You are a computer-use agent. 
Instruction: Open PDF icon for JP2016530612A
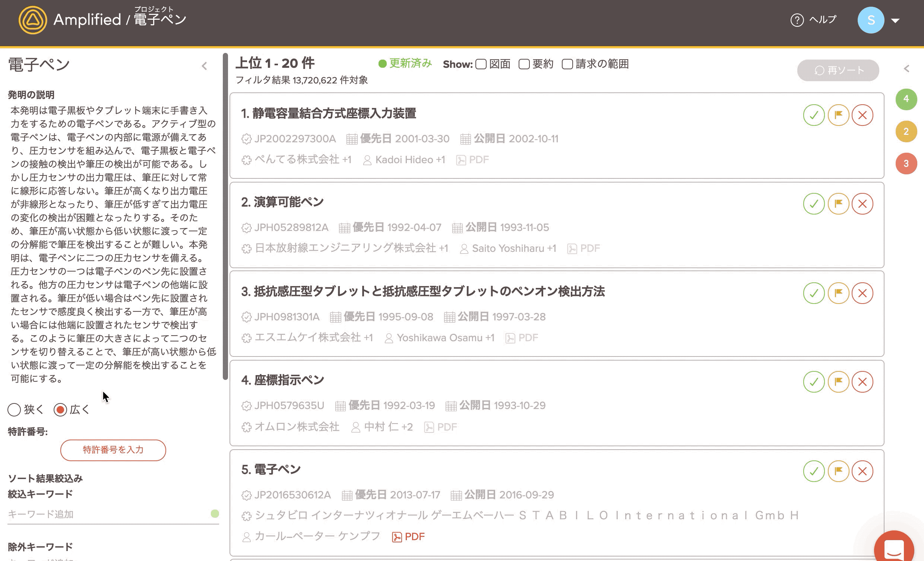(397, 537)
